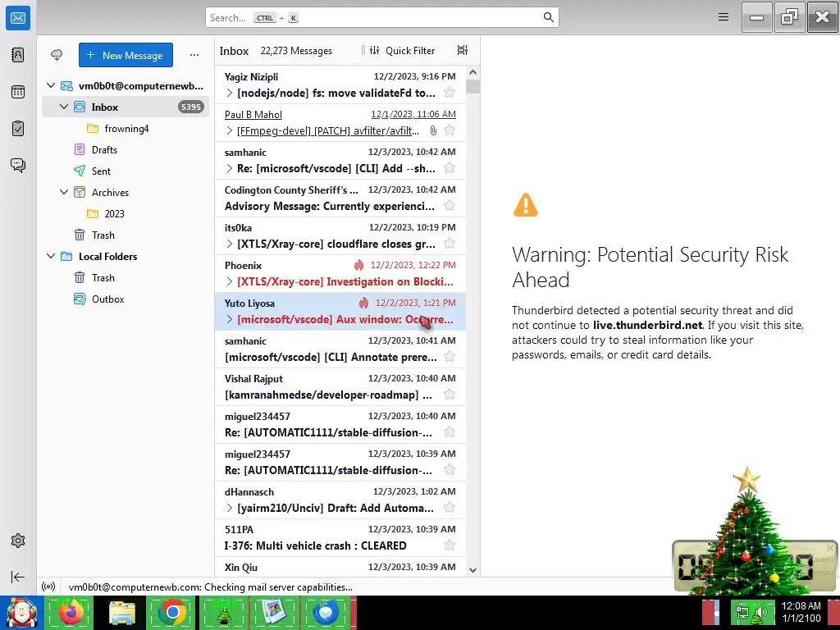This screenshot has width=840, height=630.
Task: Select the frowning4 folder
Action: (x=126, y=128)
